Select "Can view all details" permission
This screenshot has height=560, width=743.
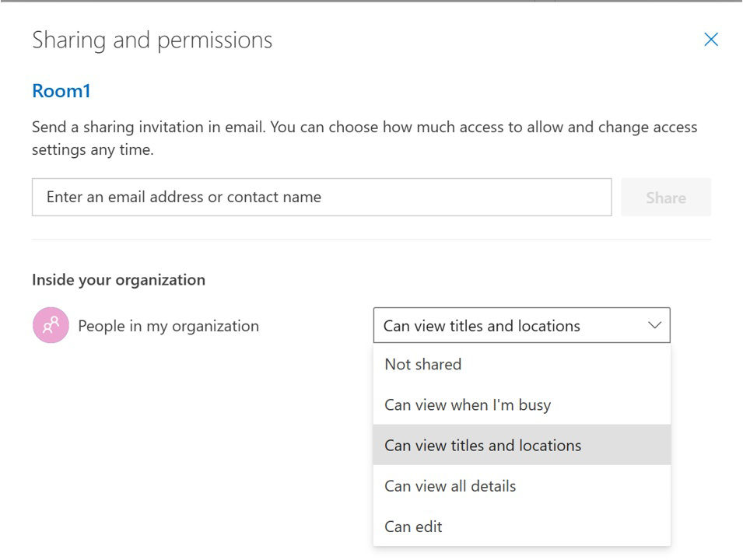450,486
